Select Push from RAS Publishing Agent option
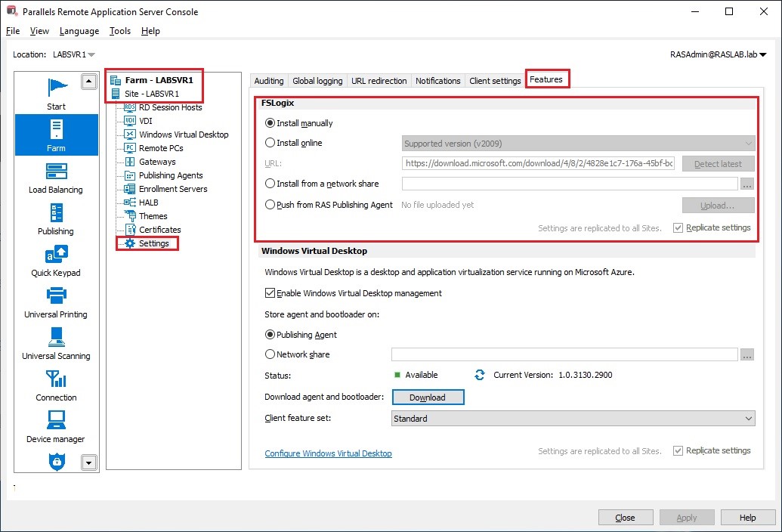 click(270, 205)
